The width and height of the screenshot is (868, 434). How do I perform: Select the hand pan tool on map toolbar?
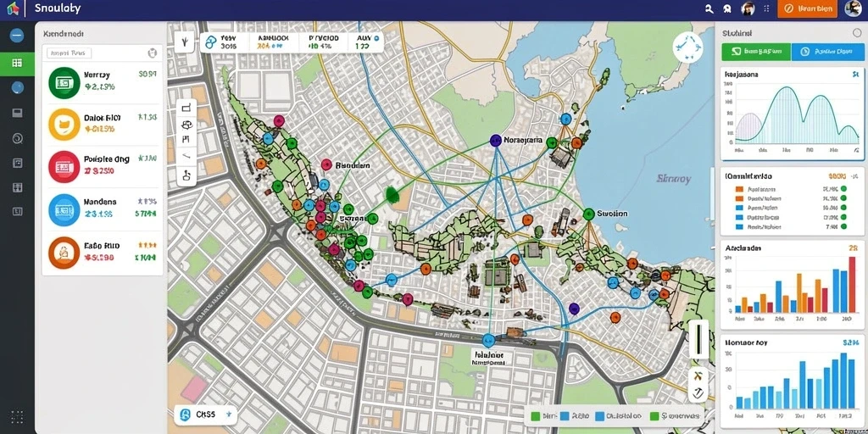pyautogui.click(x=186, y=176)
